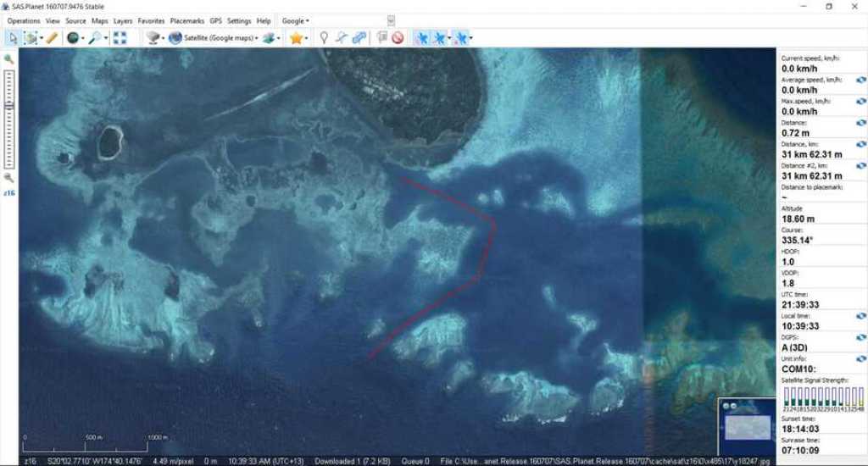
Task: Click zoom out magnifier below zoom slider
Action: coord(9,178)
